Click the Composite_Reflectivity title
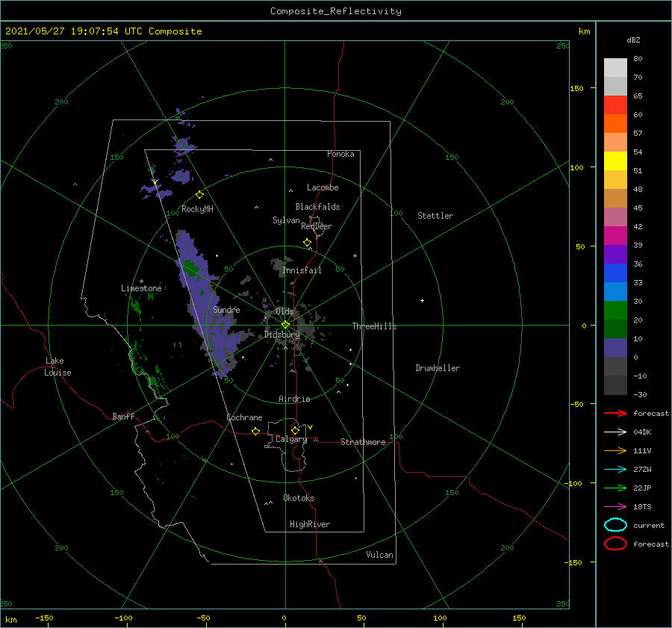This screenshot has height=628, width=672. pos(336,11)
